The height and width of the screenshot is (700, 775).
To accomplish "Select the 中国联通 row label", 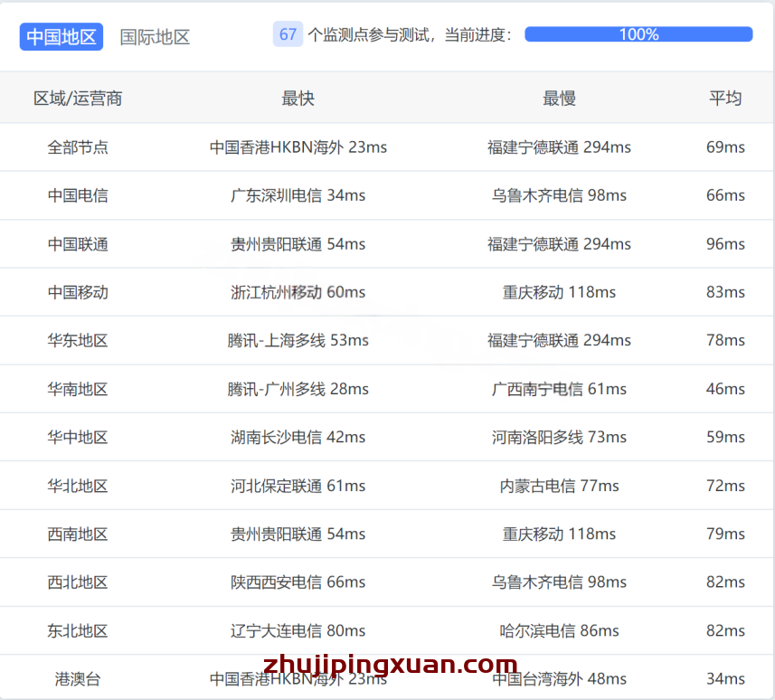I will [78, 243].
